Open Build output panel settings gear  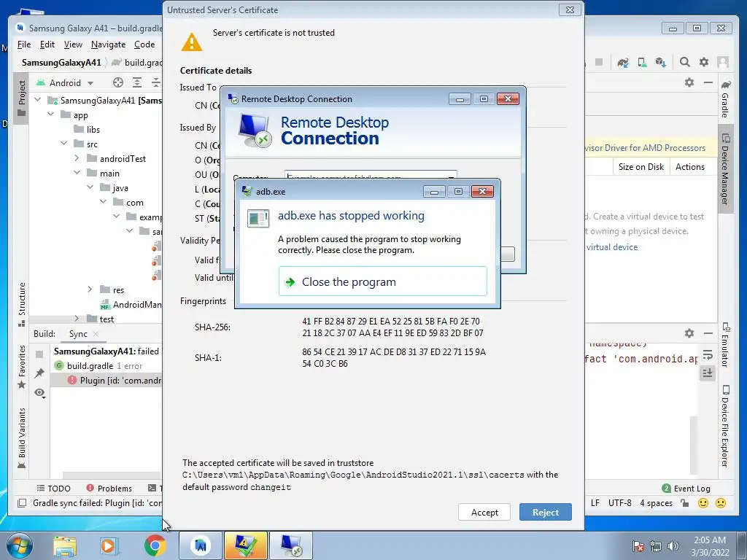coord(689,333)
